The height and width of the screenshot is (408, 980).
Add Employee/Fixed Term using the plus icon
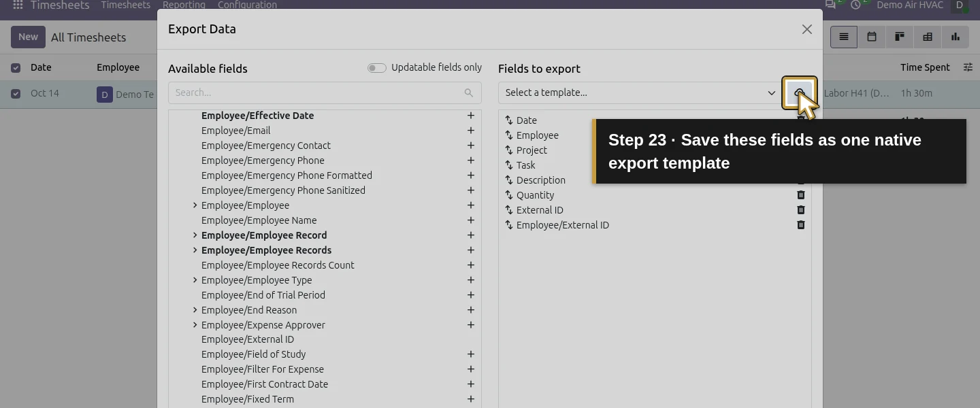(x=470, y=399)
